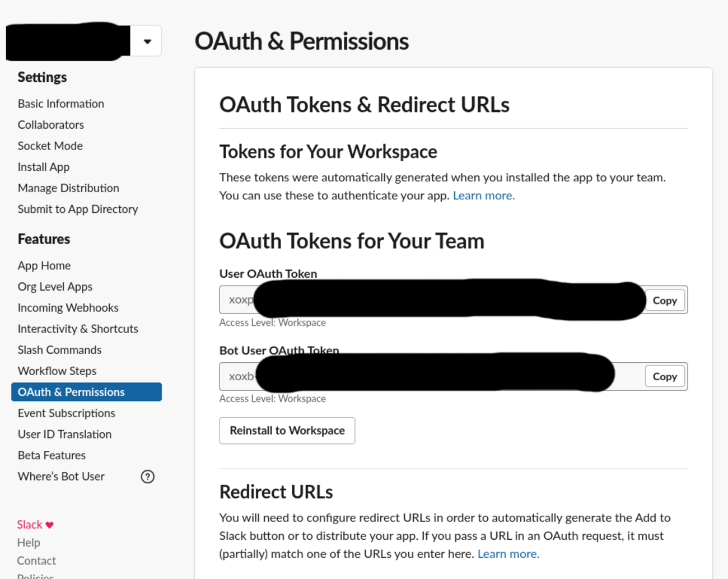Select the OAuth & Permissions item

point(71,392)
